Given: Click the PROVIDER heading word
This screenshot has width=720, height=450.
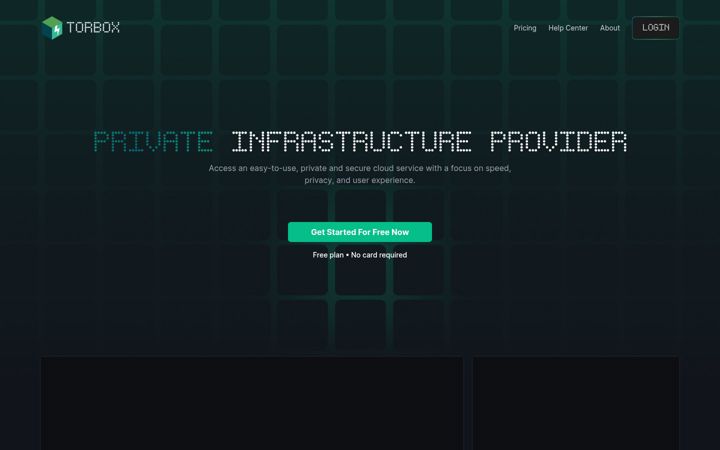Looking at the screenshot, I should tap(558, 141).
